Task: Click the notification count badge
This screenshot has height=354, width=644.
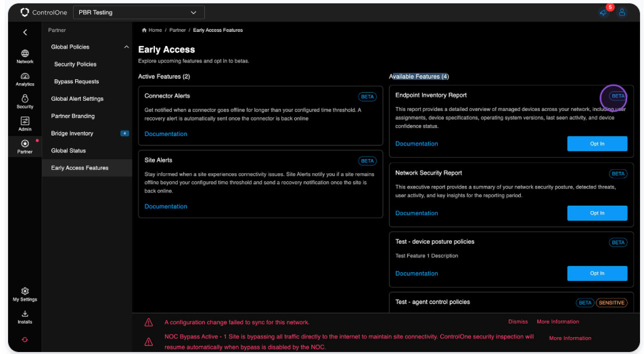Action: tap(610, 7)
